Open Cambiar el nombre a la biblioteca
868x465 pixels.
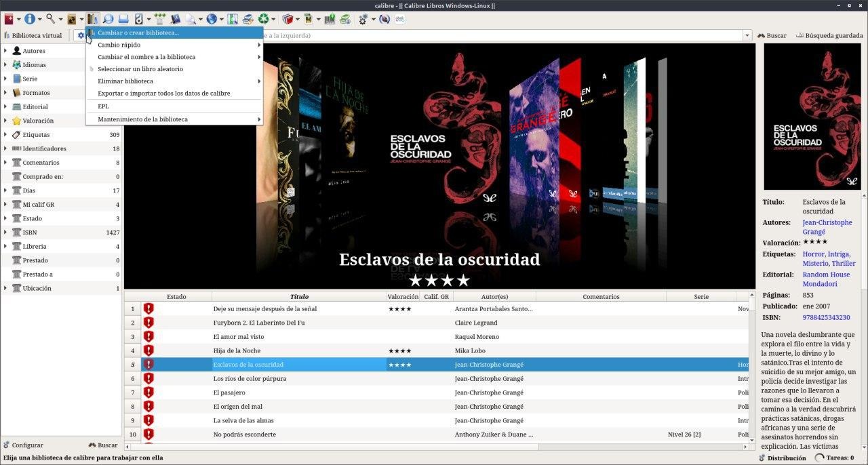174,57
